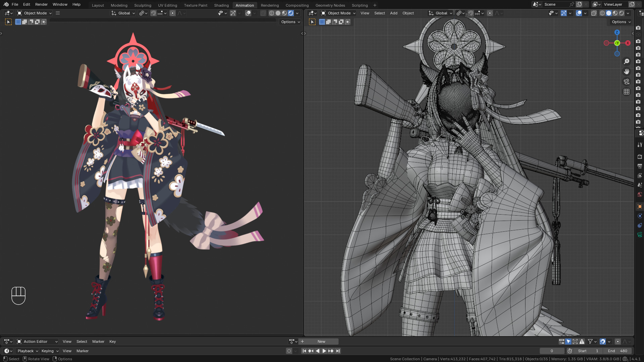This screenshot has height=362, width=644.
Task: Click the Blender logo menu icon
Action: (6, 4)
